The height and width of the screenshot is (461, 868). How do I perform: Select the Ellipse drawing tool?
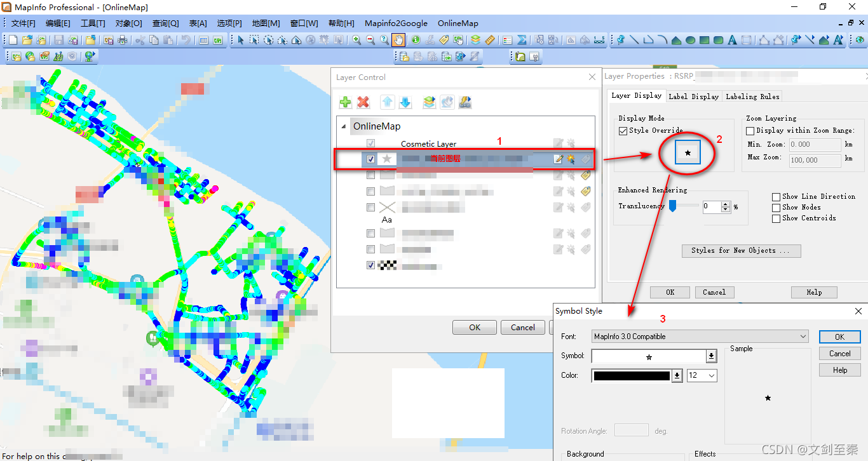[x=690, y=40]
